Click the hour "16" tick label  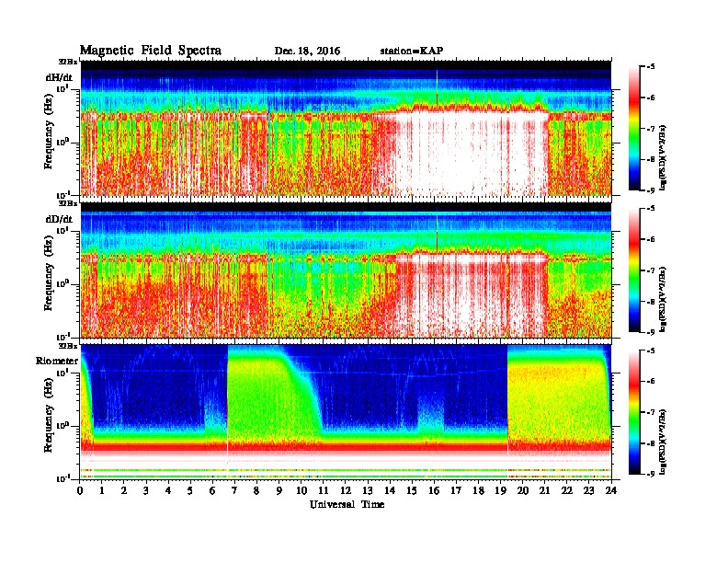click(434, 490)
